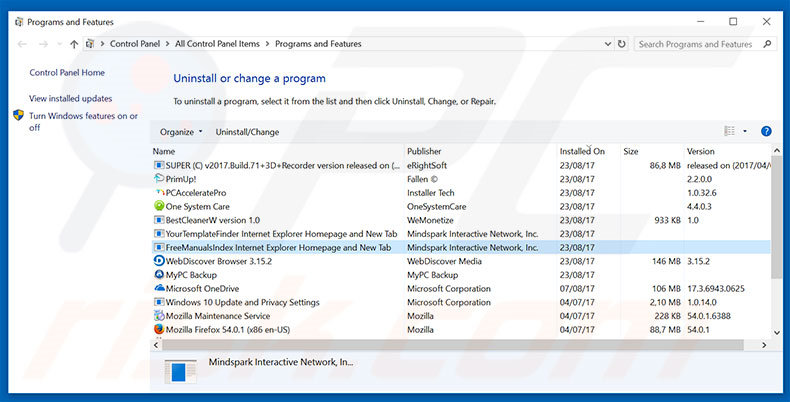Viewport: 790px width, 402px height.
Task: Click the Windows shield icon beside Turn Windows features
Action: pyautogui.click(x=19, y=115)
